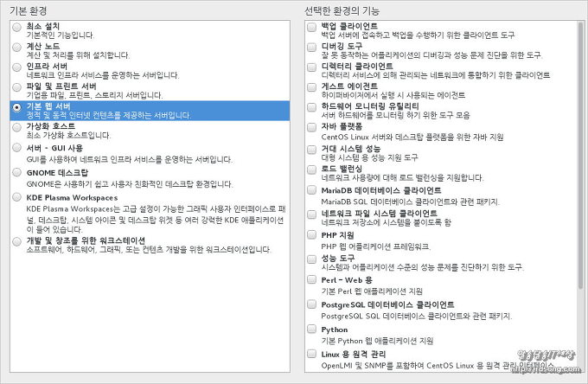Select the GNOME 데스크탑 environment
The width and height of the screenshot is (588, 384).
(x=17, y=174)
